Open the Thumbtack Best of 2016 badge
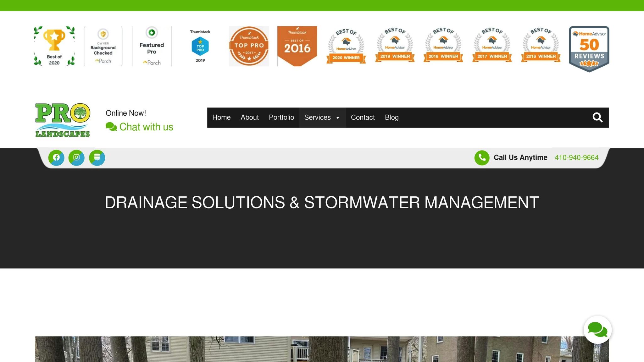This screenshot has width=644, height=362. coord(297,46)
